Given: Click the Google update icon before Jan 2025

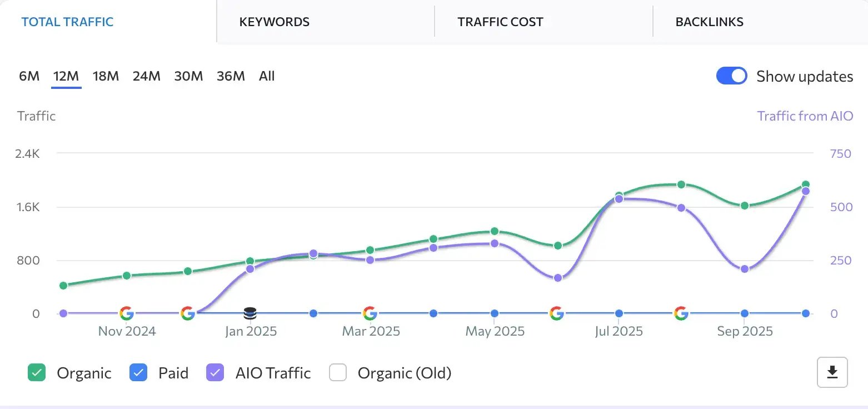Looking at the screenshot, I should pos(188,313).
